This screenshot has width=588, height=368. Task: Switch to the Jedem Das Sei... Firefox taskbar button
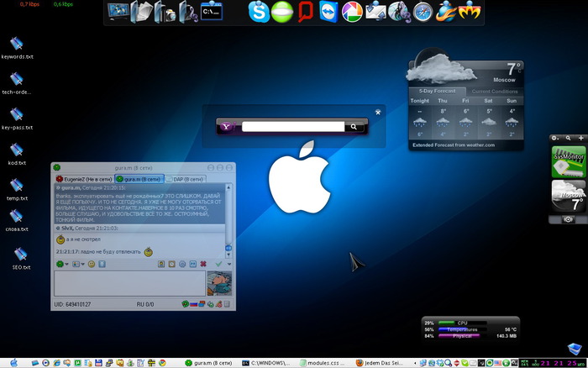point(380,363)
